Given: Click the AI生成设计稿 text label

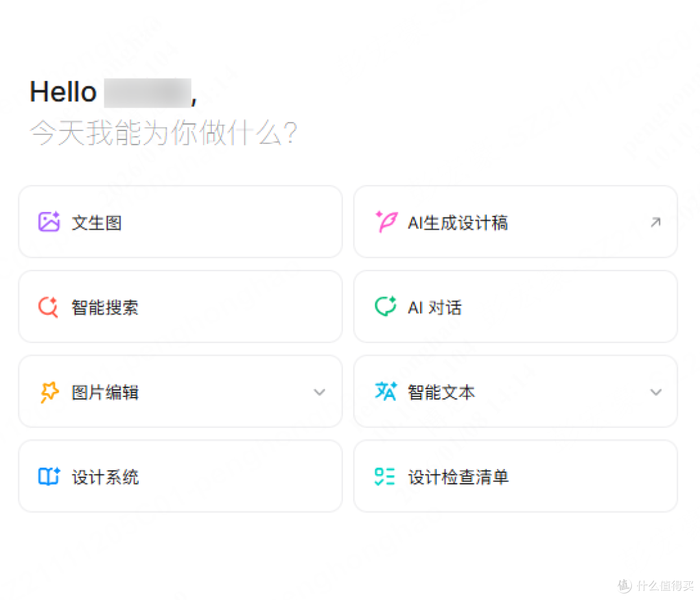Looking at the screenshot, I should (458, 222).
